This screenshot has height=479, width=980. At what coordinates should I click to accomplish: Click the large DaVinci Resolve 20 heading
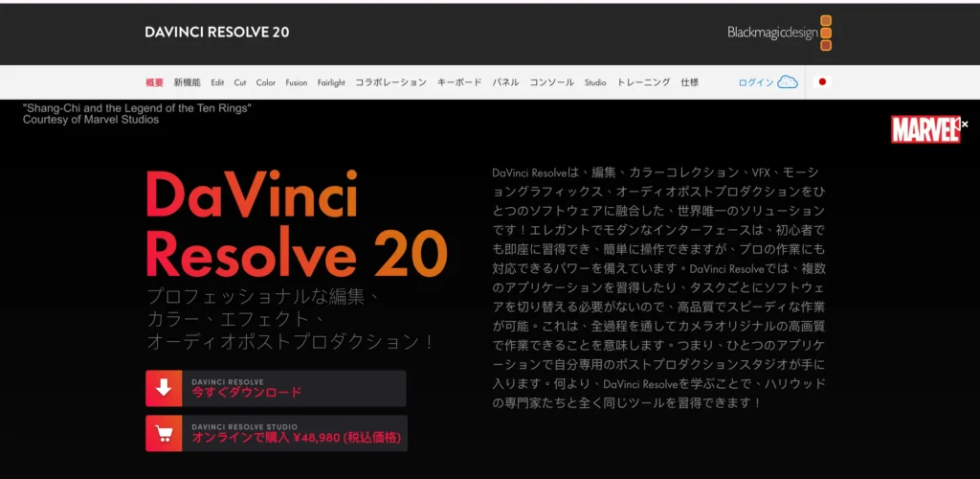pyautogui.click(x=297, y=224)
